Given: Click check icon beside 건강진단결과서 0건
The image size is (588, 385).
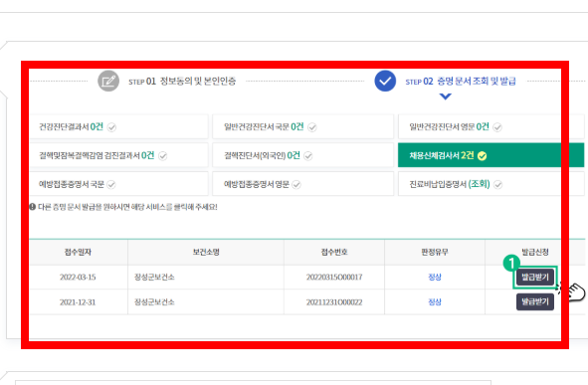Looking at the screenshot, I should 111,127.
